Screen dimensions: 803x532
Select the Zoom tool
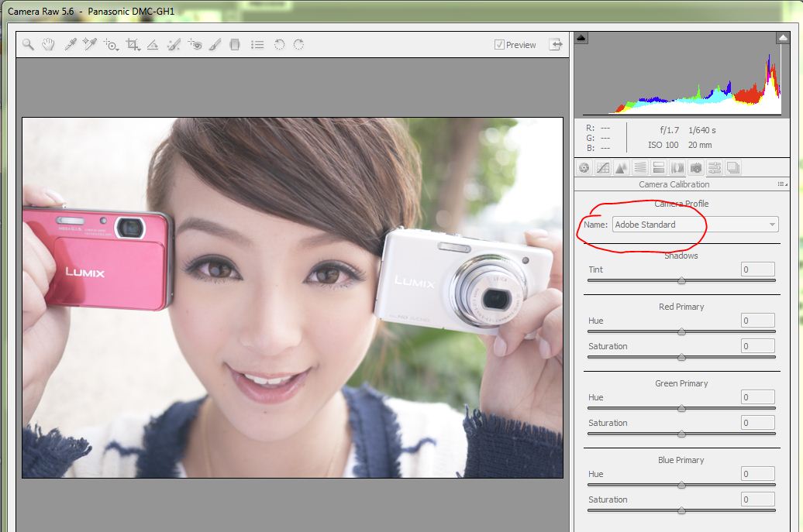(x=28, y=45)
